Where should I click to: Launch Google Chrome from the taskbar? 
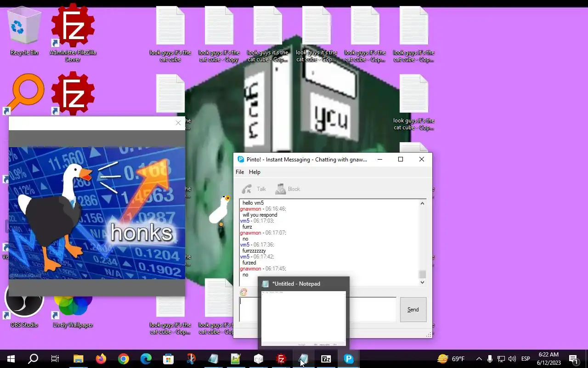point(123,359)
